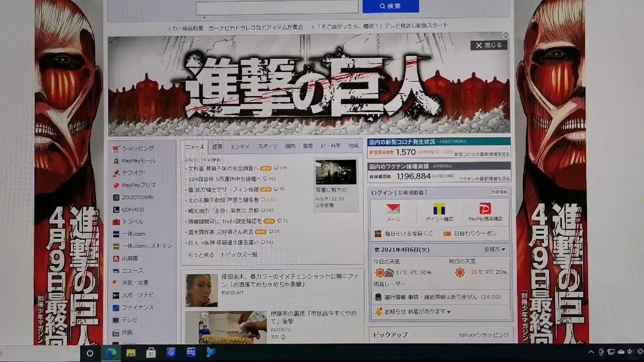The height and width of the screenshot is (362, 644).
Task: Click the お知らせ bell icon
Action: pos(379,311)
